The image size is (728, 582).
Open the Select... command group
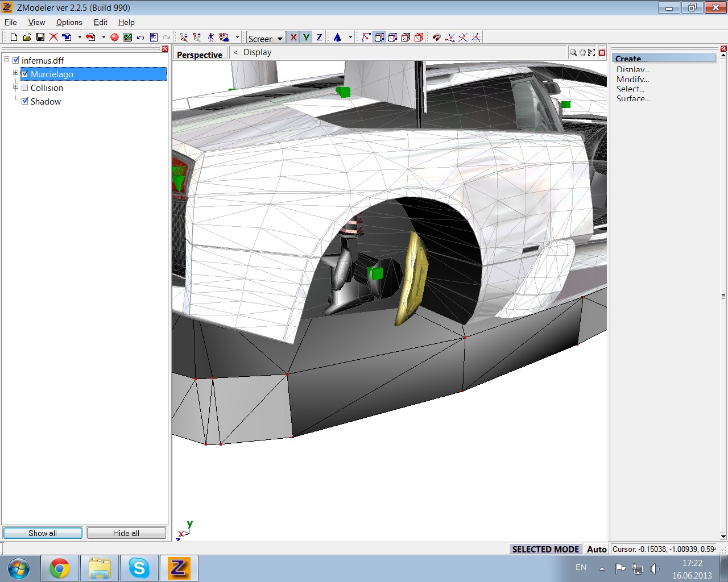pos(630,89)
